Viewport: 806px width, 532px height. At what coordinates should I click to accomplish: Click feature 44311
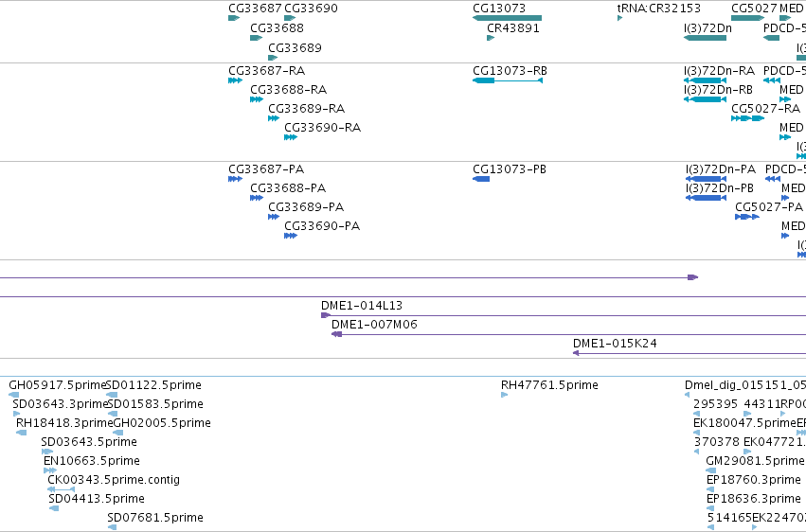[747, 414]
